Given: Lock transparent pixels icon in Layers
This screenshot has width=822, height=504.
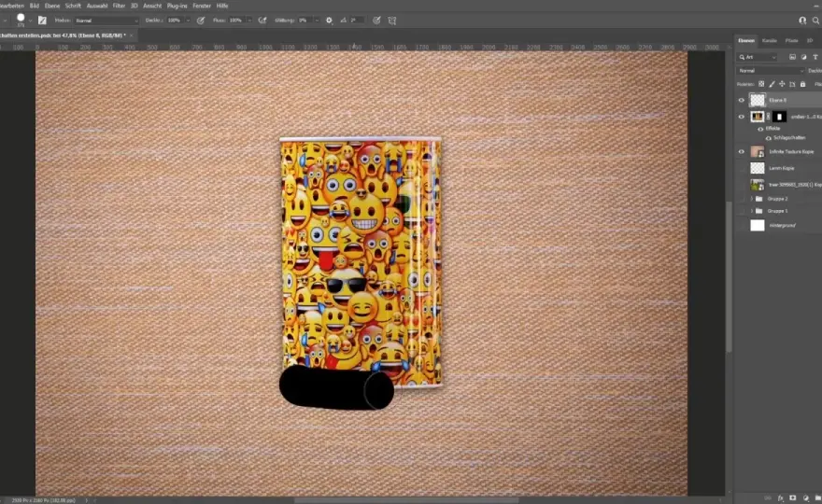Looking at the screenshot, I should click(761, 84).
